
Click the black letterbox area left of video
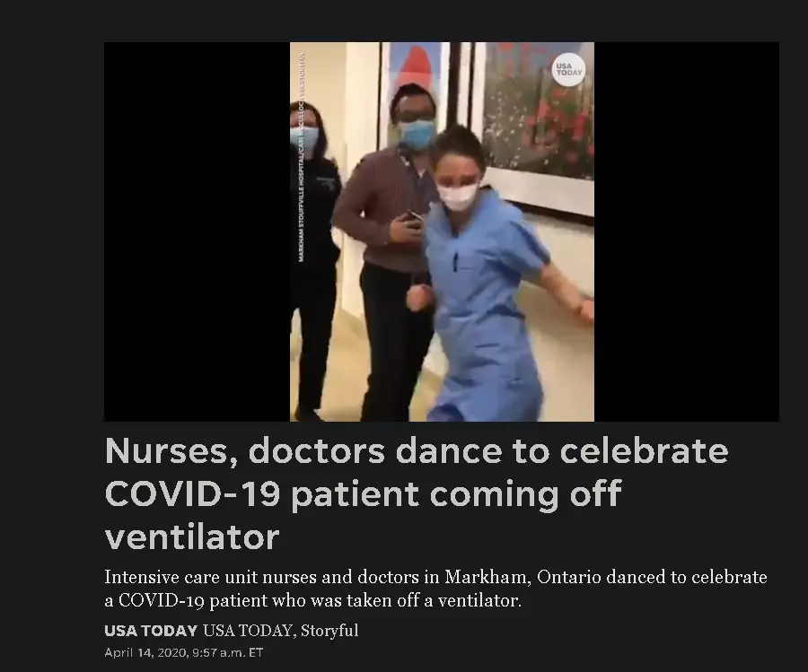click(x=197, y=231)
